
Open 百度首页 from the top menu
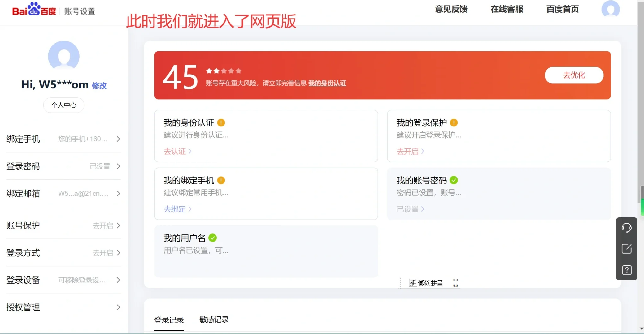[x=562, y=9]
